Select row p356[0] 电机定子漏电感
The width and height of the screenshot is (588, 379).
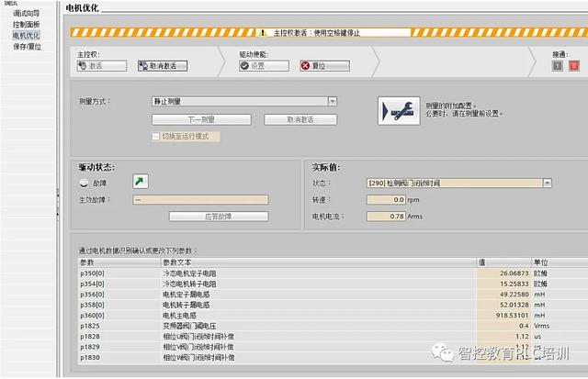pos(333,295)
